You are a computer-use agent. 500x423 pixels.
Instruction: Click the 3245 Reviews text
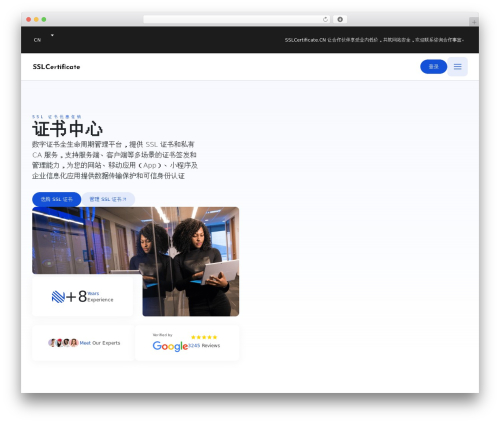tap(204, 345)
